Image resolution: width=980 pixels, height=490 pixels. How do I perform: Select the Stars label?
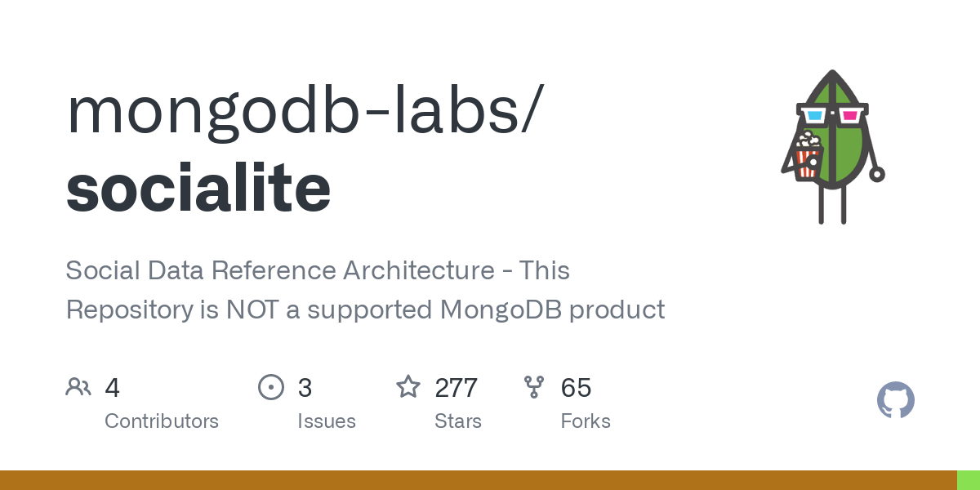coord(458,421)
